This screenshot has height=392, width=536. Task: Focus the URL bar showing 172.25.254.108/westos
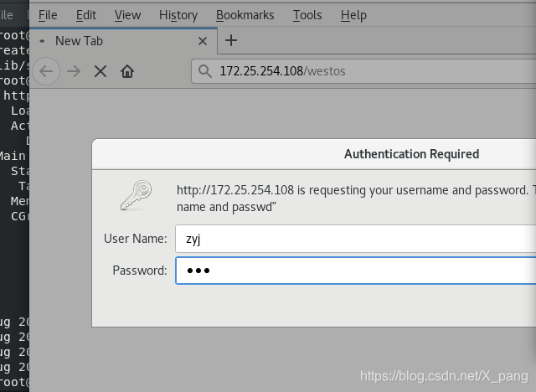(363, 71)
